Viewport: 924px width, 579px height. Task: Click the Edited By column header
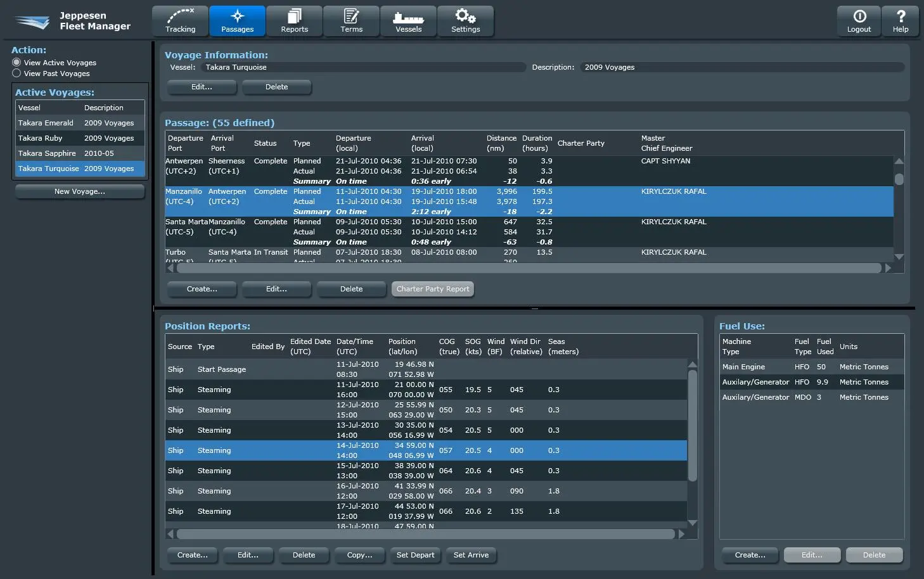point(267,347)
